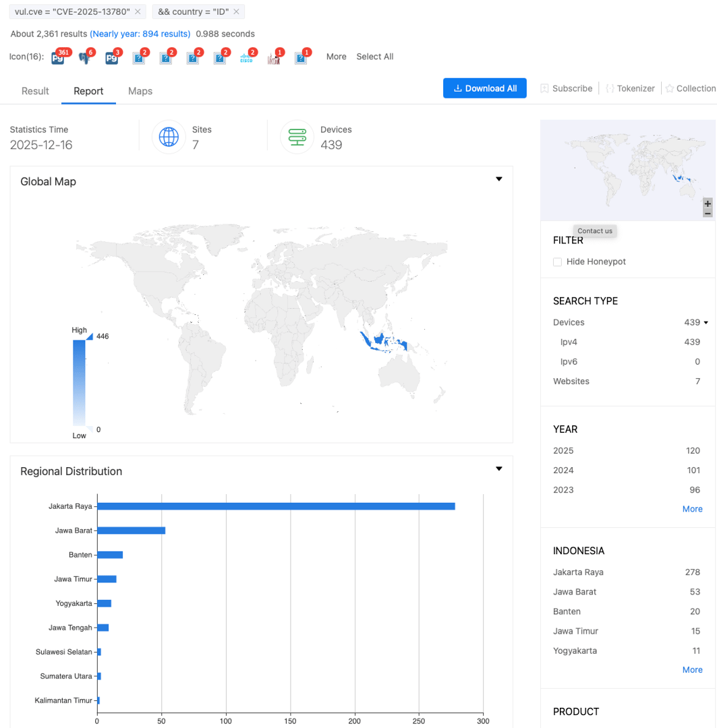The height and width of the screenshot is (728, 717).
Task: Click the Sites globe icon
Action: (169, 137)
